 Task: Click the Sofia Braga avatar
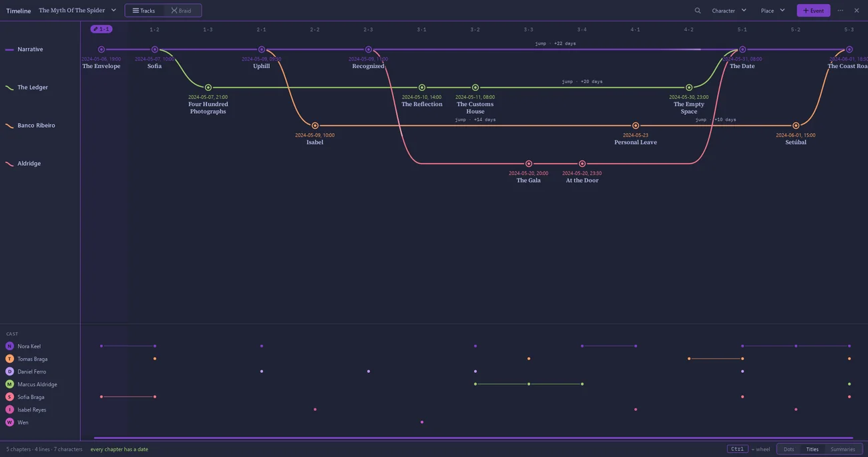9,397
